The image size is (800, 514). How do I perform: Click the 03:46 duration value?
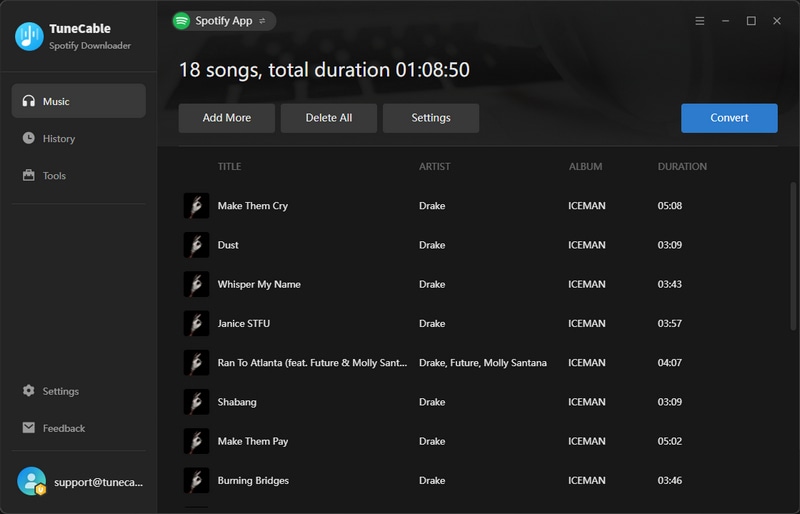point(670,481)
